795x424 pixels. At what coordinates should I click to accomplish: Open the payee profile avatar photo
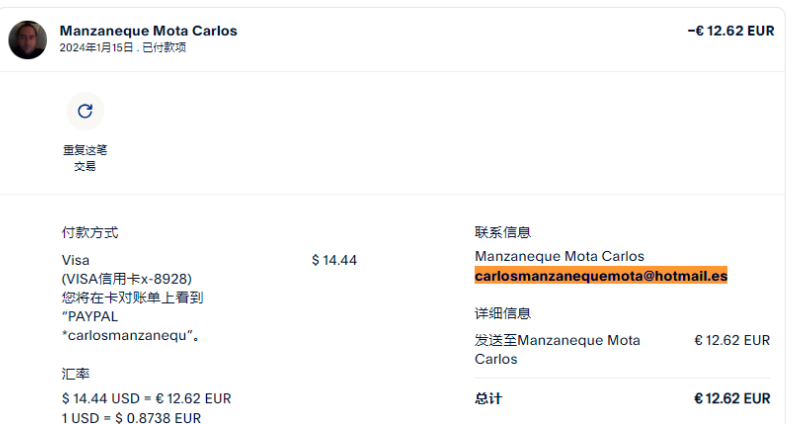(x=27, y=39)
